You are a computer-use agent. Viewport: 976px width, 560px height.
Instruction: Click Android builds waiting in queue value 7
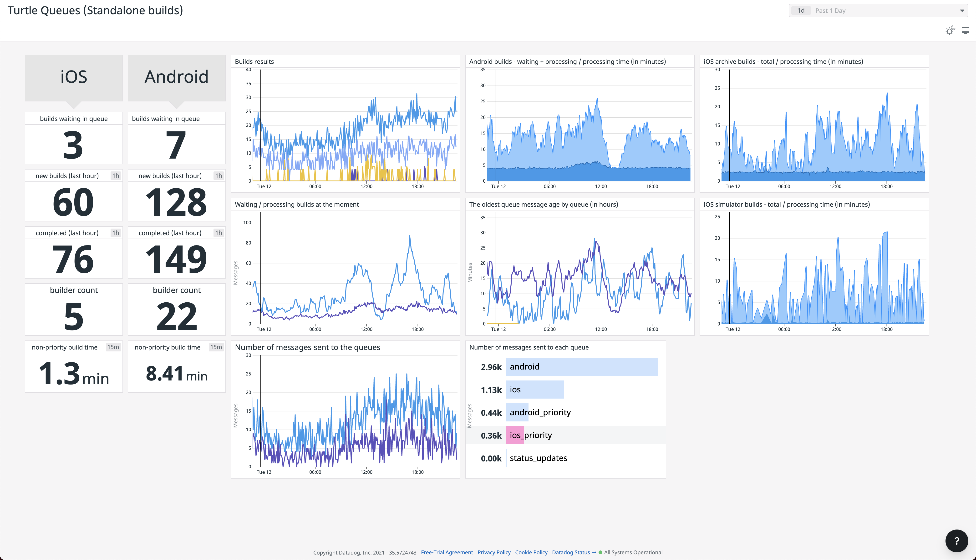coord(176,145)
